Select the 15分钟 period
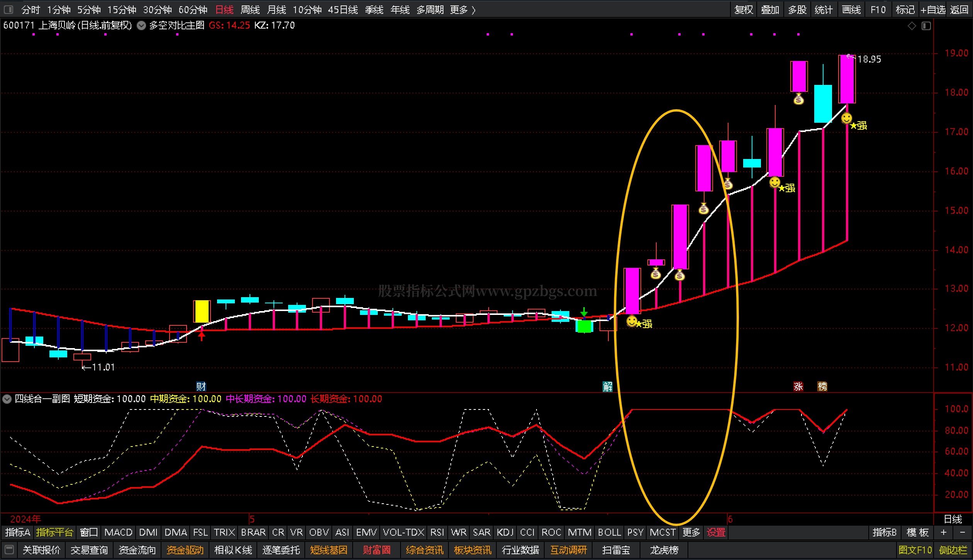Screen dimensions: 973x560 click(122, 9)
